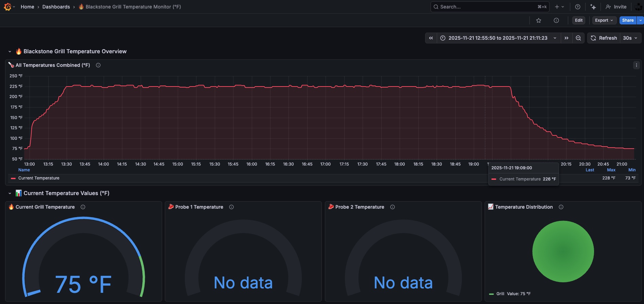
Task: Click the bar chart icon beside Values row title
Action: tap(19, 193)
